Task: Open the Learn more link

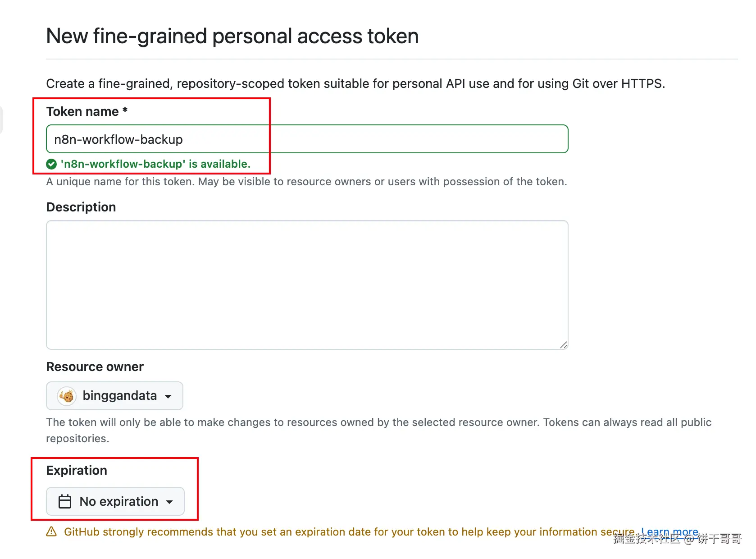Action: click(x=669, y=532)
